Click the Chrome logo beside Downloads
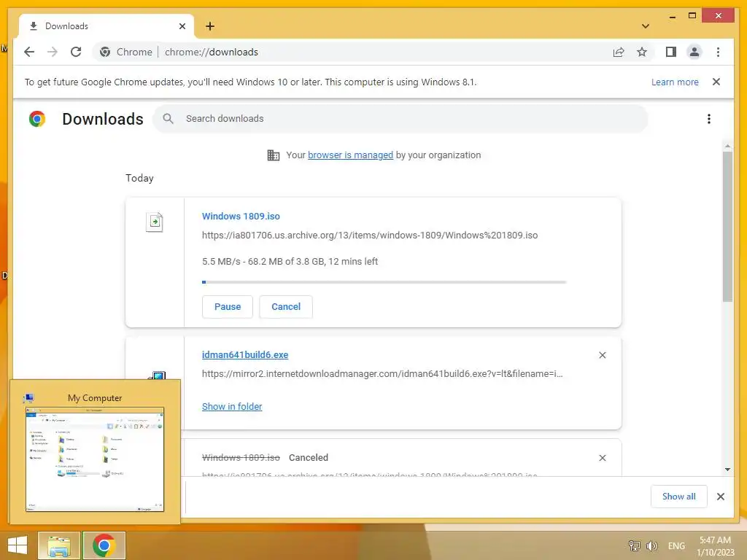 pos(37,119)
